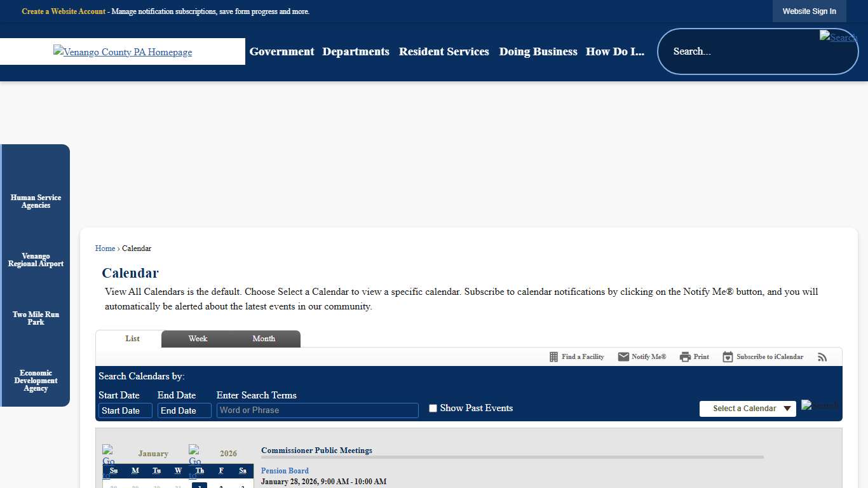868x488 pixels.
Task: Open Venango Regional Airport sidebar link
Action: (x=36, y=260)
